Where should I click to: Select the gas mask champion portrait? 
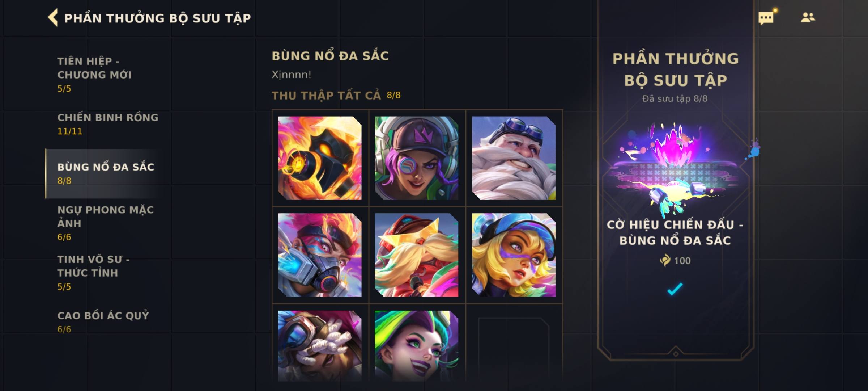320,255
